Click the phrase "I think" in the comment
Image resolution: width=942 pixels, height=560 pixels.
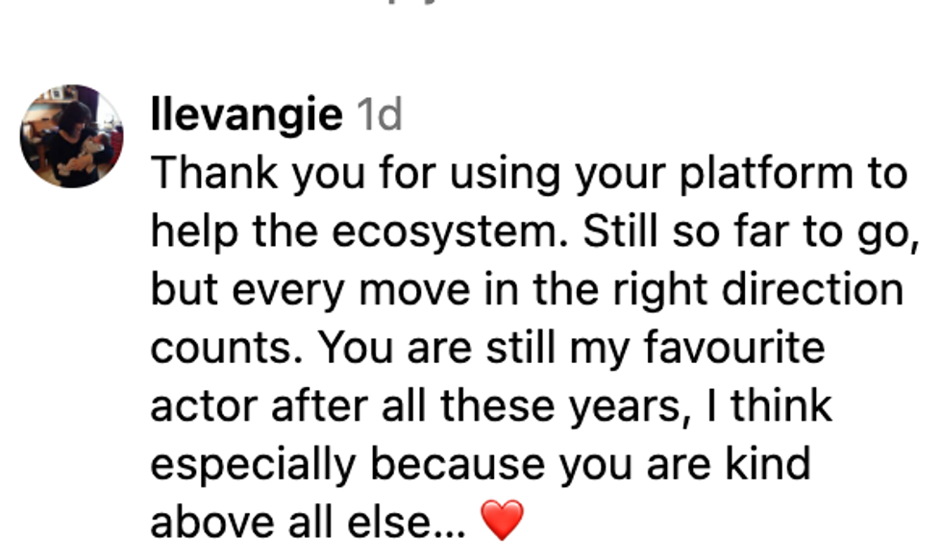click(781, 406)
